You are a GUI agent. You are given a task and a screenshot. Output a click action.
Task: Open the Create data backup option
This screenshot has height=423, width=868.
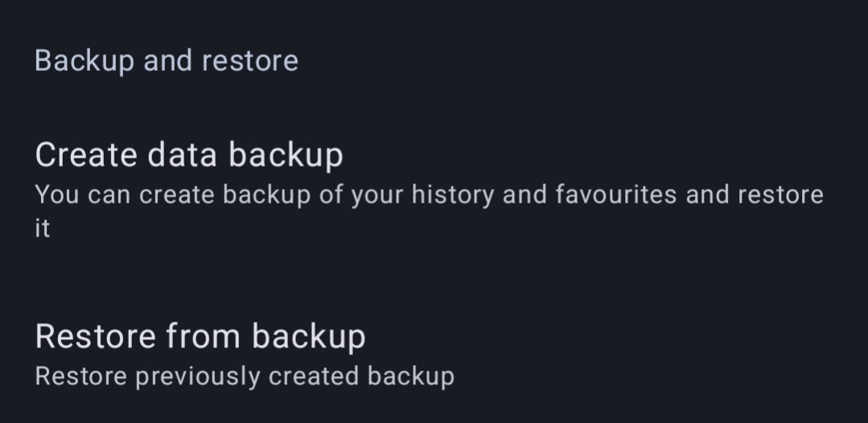coord(189,154)
